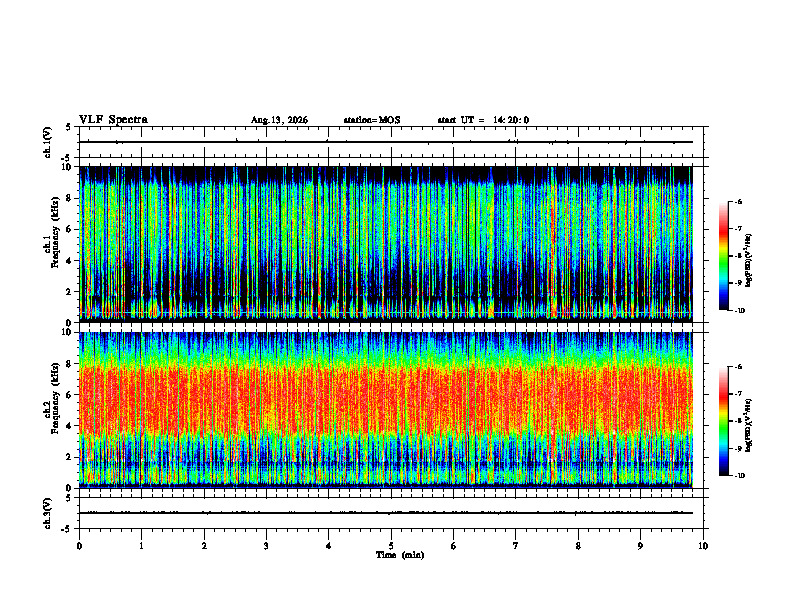Image resolution: width=792 pixels, height=612 pixels.
Task: Click the Time (min) axis label
Action: click(400, 555)
